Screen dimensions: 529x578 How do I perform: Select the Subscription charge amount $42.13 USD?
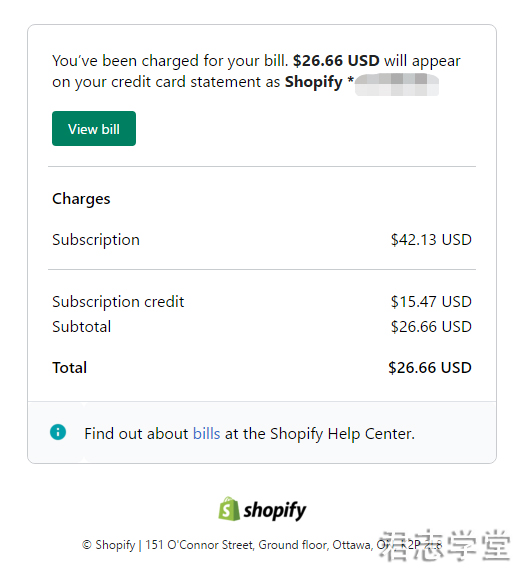[431, 240]
